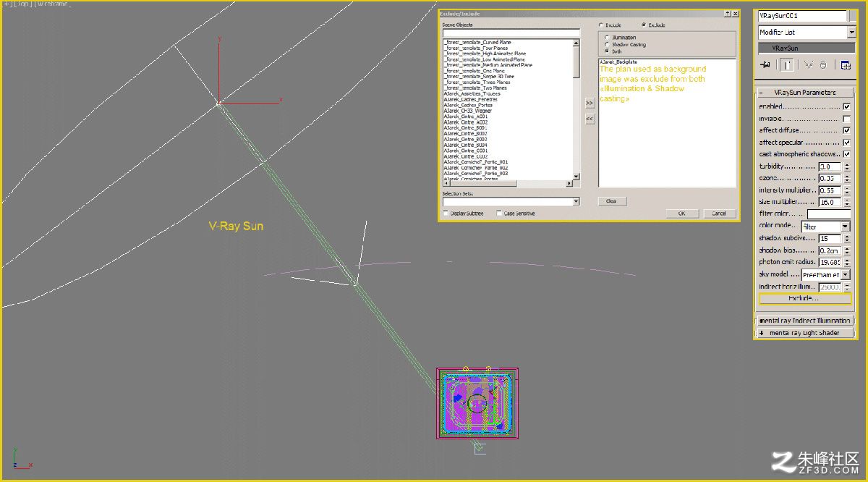Click Make Unique icon in modifier panel
The image size is (868, 482).
pos(809,64)
